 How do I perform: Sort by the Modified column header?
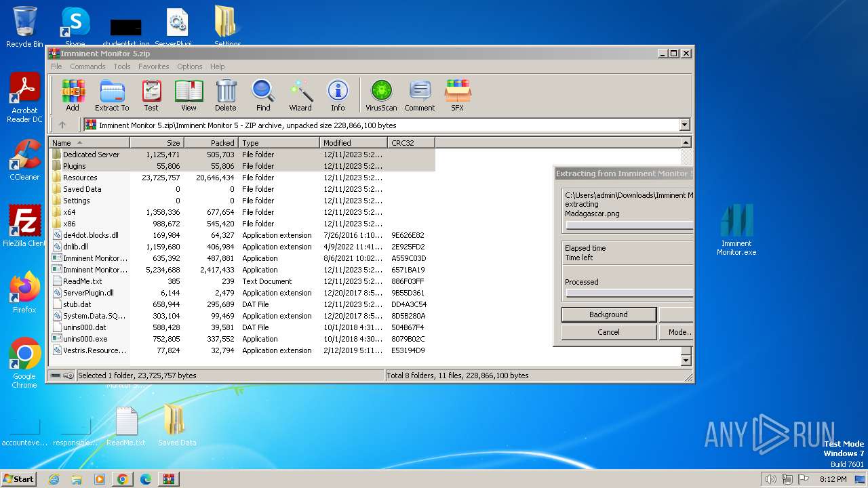(x=353, y=143)
